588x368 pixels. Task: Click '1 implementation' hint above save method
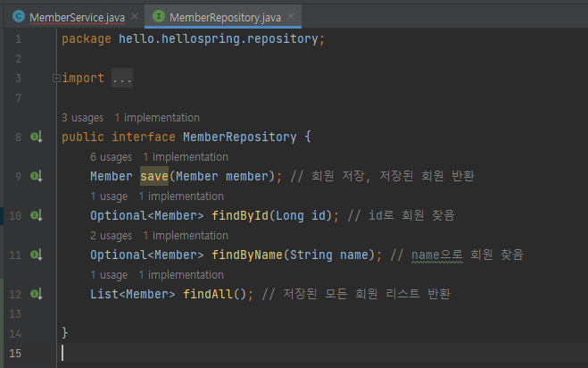186,157
